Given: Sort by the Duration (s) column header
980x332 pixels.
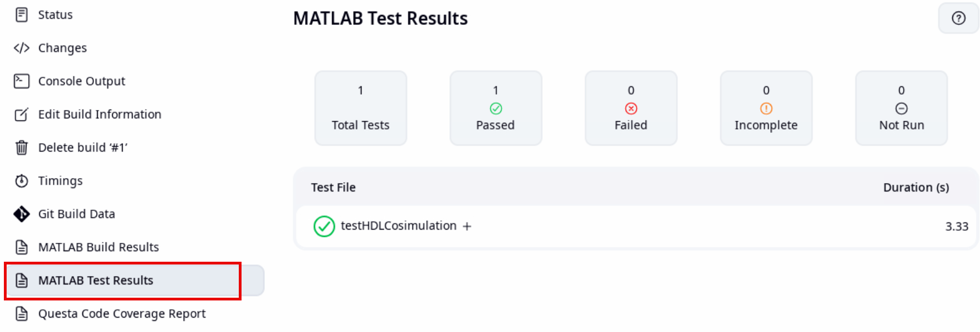Looking at the screenshot, I should click(x=916, y=188).
